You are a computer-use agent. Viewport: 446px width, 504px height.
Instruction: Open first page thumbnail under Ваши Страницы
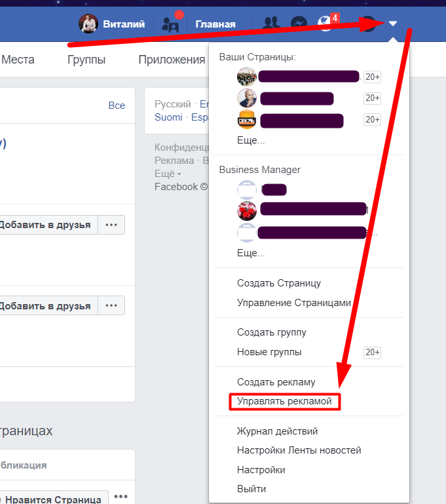[x=247, y=77]
